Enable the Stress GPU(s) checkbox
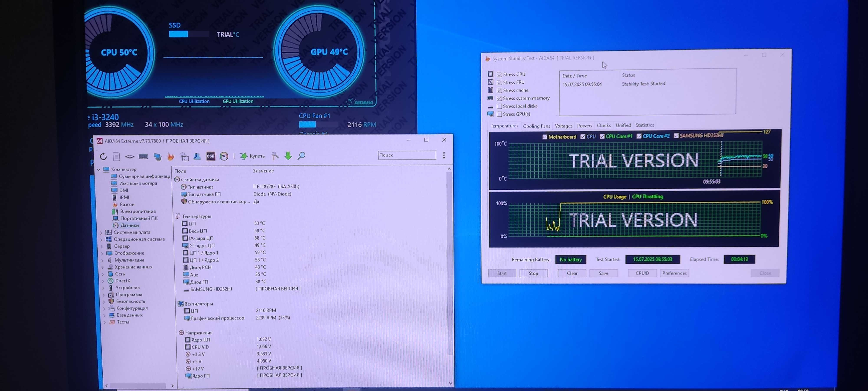868x391 pixels. point(499,114)
